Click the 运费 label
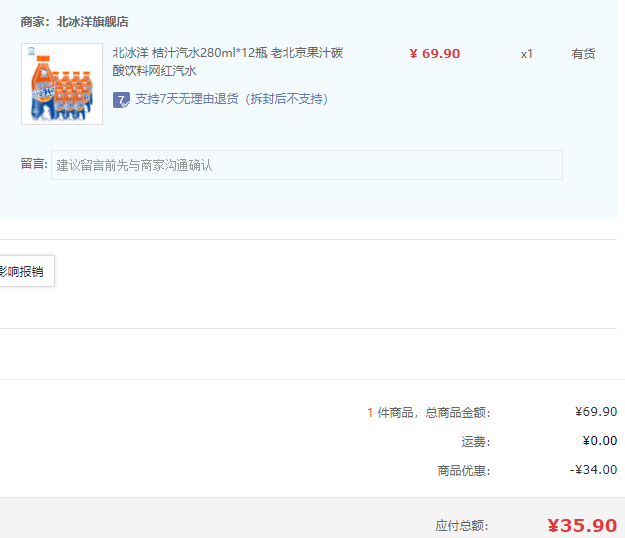This screenshot has height=538, width=625. [476, 442]
